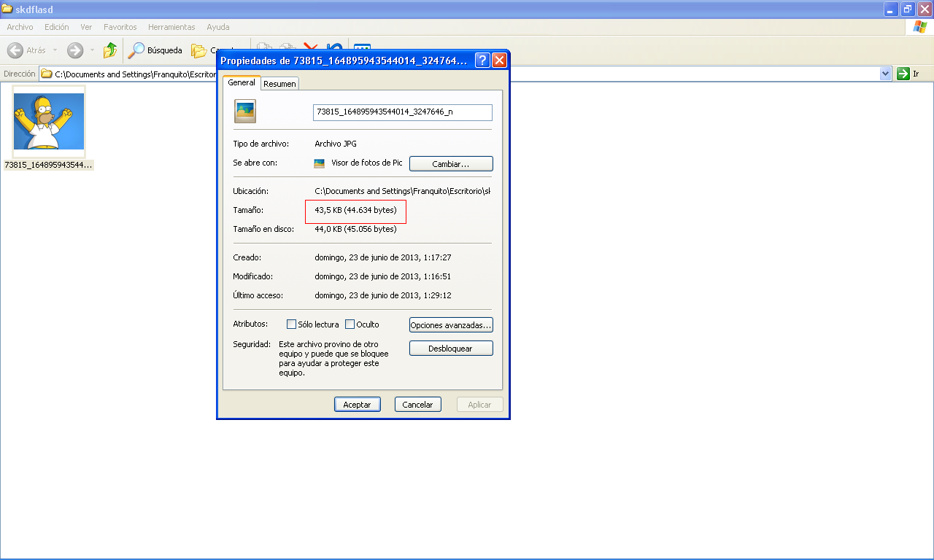The width and height of the screenshot is (934, 560).
Task: Click the green Ir go arrow
Action: (903, 74)
